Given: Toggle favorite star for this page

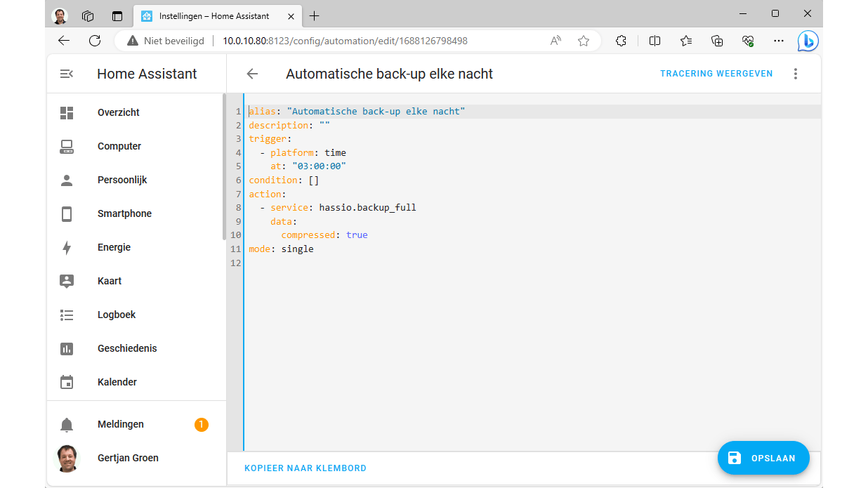Looking at the screenshot, I should click(x=584, y=41).
